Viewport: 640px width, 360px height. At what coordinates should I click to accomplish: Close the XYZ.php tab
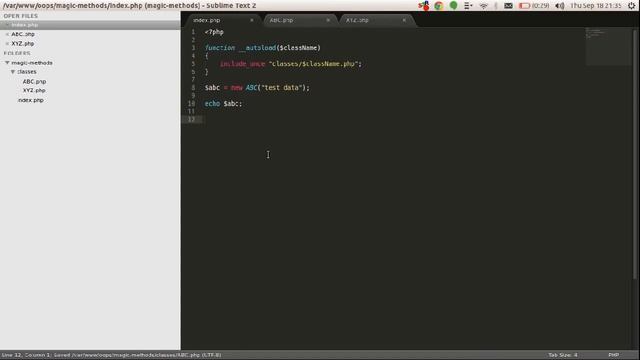pyautogui.click(x=404, y=20)
